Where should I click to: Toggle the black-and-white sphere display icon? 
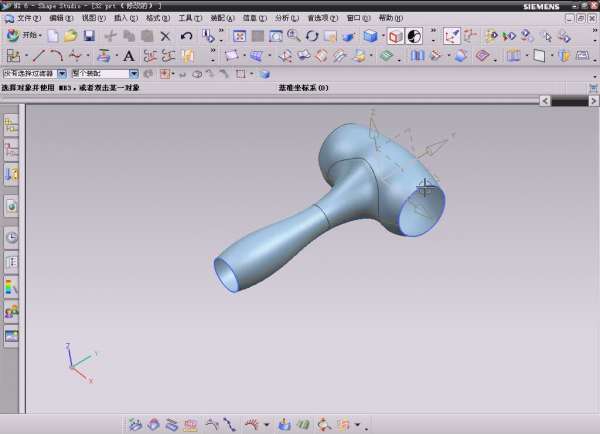coord(414,36)
